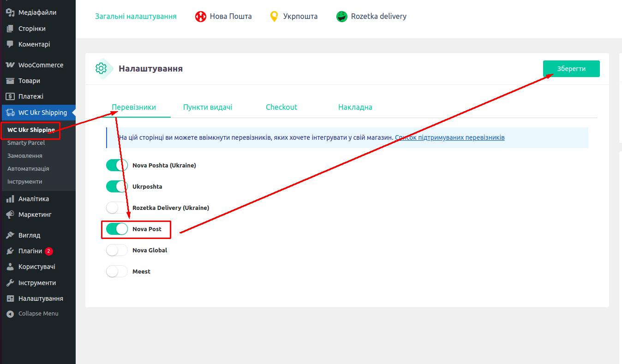
Task: Enable the Nova Global toggle
Action: coord(117,250)
